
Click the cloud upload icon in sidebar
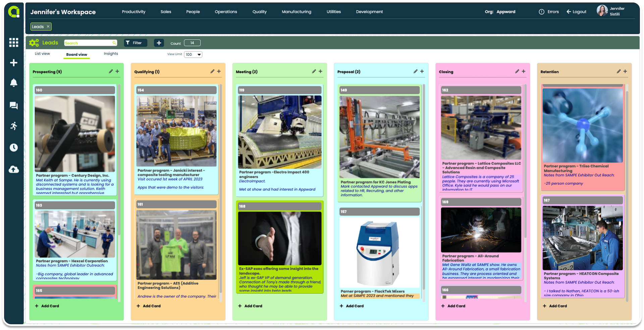[x=14, y=169]
